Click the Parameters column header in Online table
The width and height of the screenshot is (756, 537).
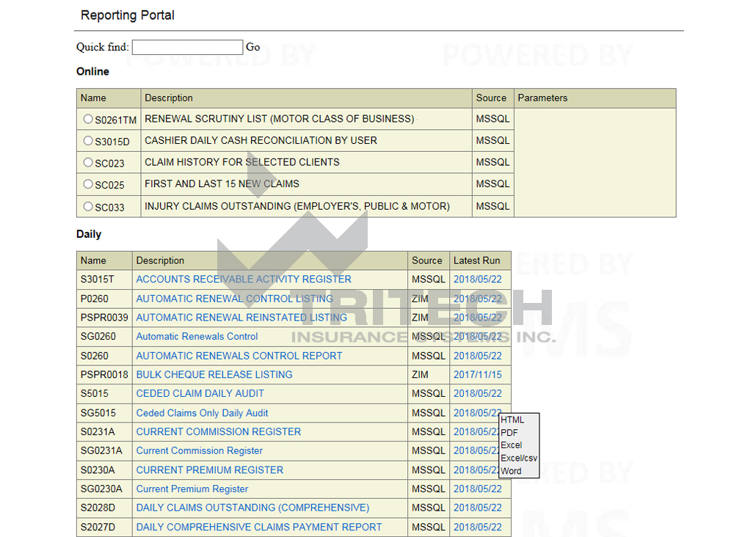point(595,98)
